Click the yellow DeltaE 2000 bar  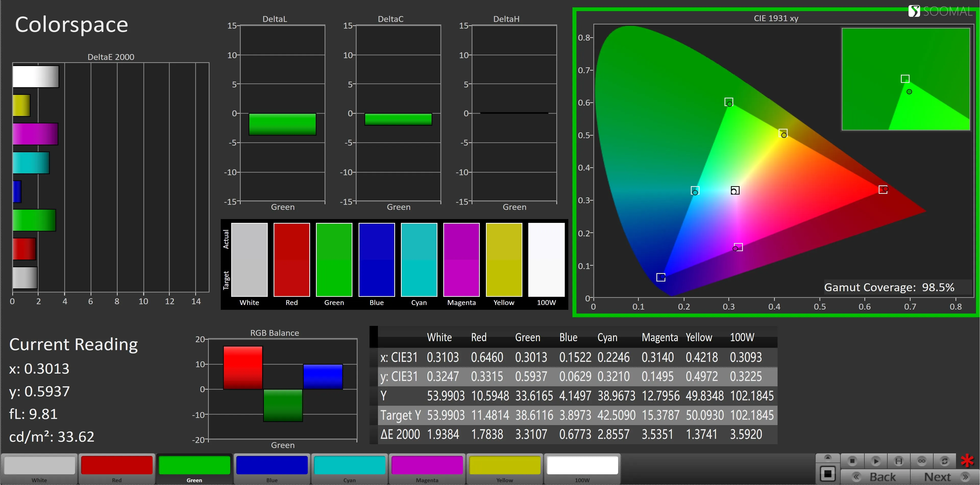(x=21, y=105)
